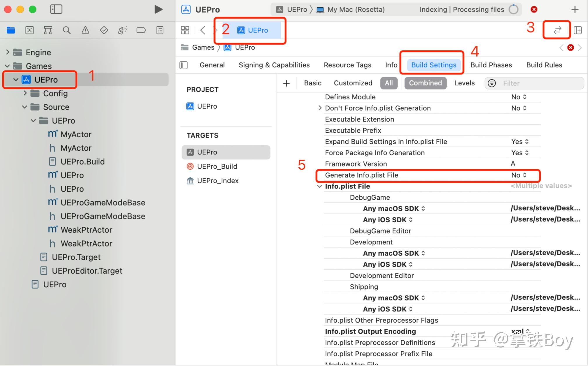The width and height of the screenshot is (588, 366).
Task: Switch to the Info tab
Action: click(391, 65)
